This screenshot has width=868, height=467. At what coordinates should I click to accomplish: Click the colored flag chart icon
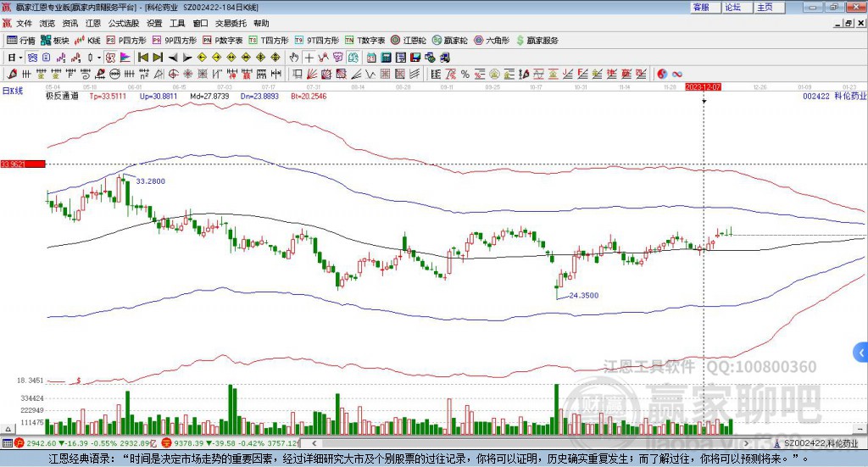click(x=125, y=58)
